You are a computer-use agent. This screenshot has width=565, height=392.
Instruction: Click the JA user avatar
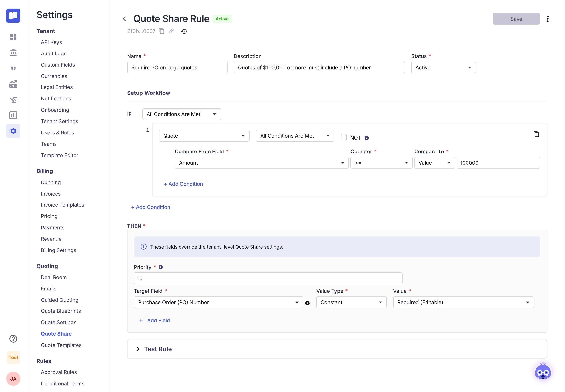[x=13, y=379]
